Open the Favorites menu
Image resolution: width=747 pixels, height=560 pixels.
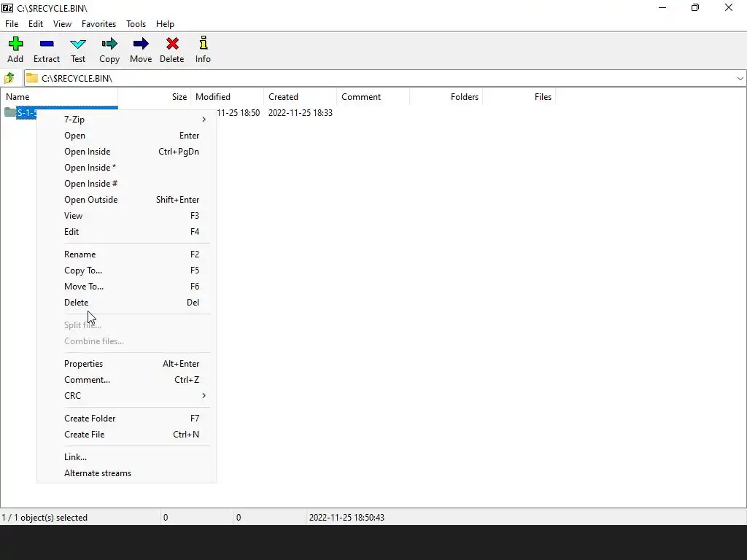tap(98, 24)
